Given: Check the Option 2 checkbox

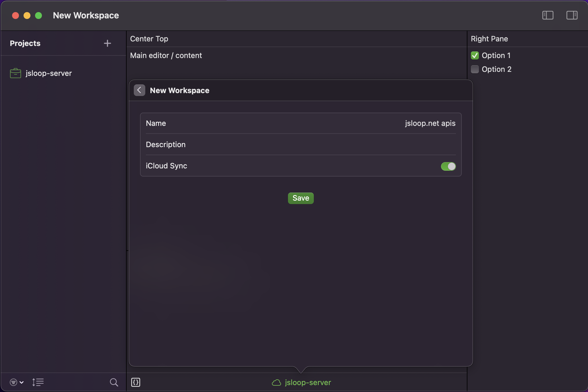Looking at the screenshot, I should click(475, 69).
